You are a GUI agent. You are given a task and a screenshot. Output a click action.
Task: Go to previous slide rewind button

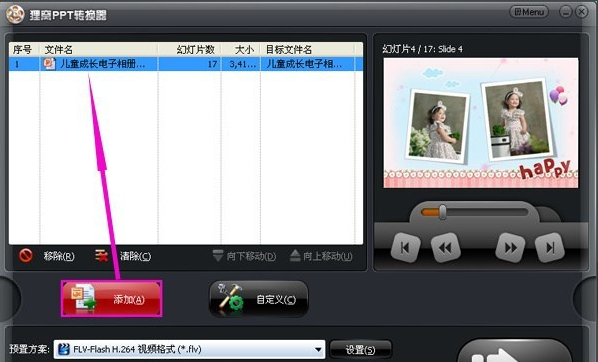(445, 248)
